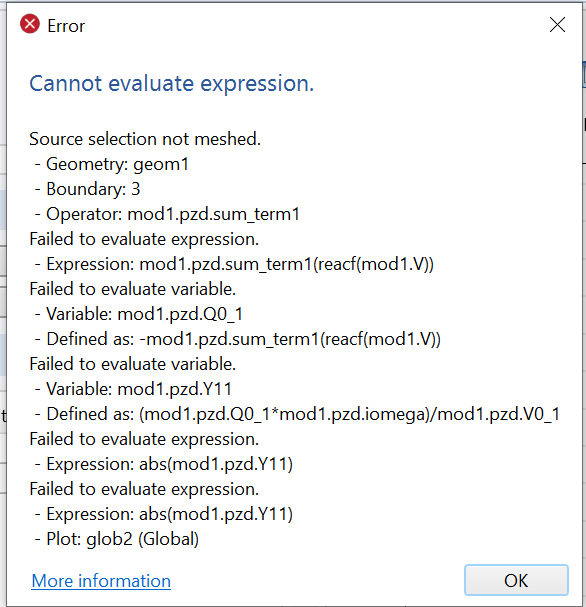Image resolution: width=586 pixels, height=607 pixels.
Task: Click the red error icon
Action: [30, 24]
